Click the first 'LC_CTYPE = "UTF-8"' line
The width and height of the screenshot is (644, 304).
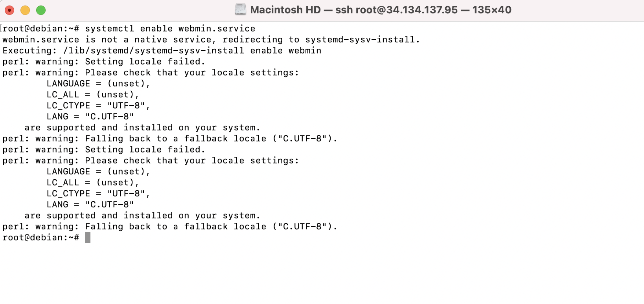[x=98, y=106]
